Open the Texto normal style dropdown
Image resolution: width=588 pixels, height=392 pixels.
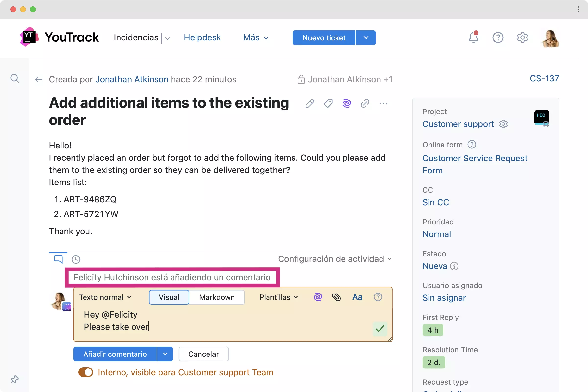pos(105,297)
